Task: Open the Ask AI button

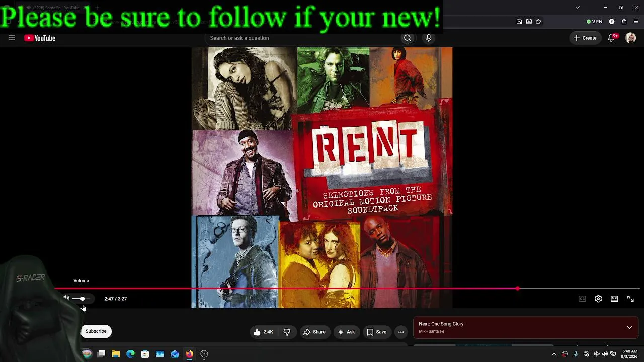Action: click(x=346, y=332)
